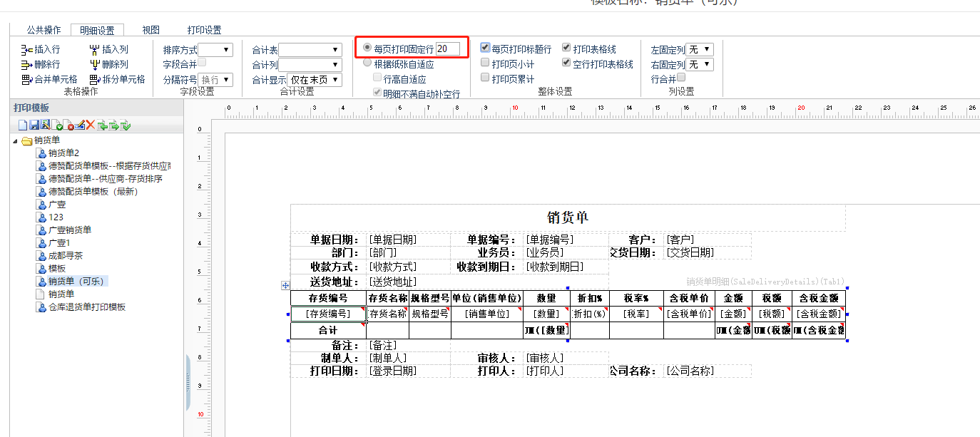Open the 合计列 dropdown
This screenshot has width=980, height=437.
point(310,65)
